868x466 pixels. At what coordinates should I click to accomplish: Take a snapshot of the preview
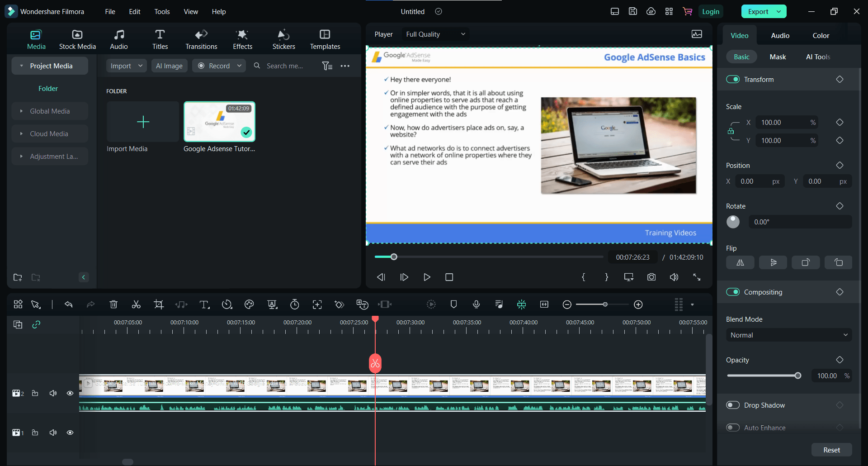pyautogui.click(x=651, y=277)
